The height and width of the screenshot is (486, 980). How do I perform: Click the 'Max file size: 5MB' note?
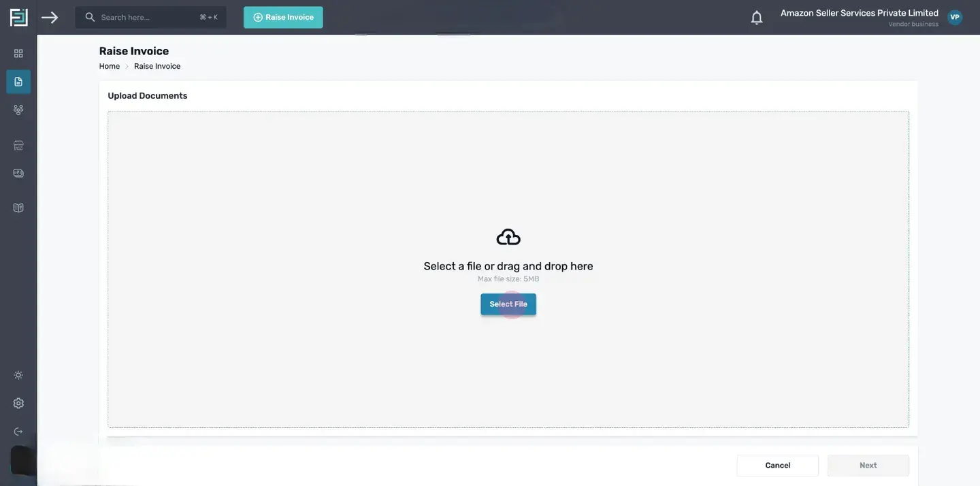point(508,279)
